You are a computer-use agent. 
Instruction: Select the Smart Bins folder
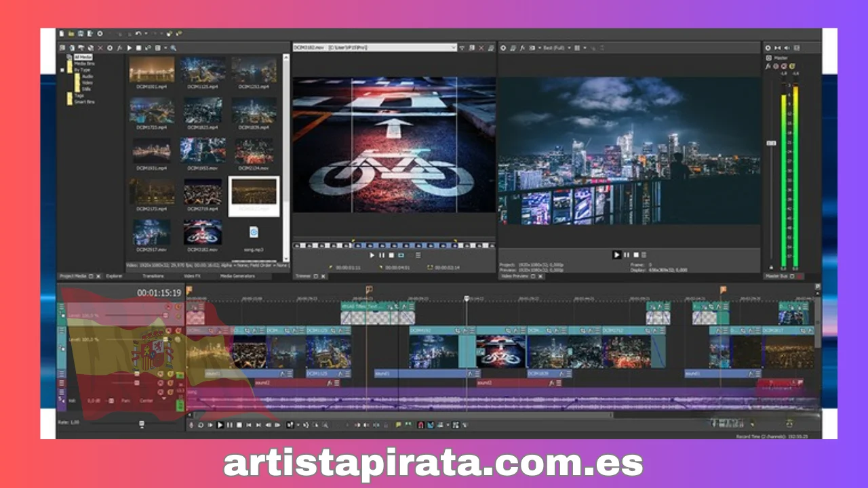[84, 102]
